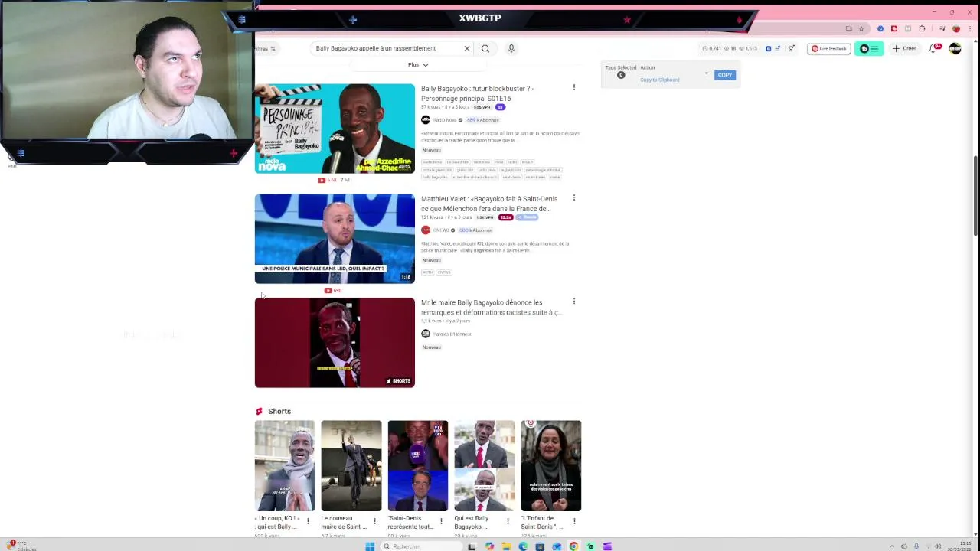Open File Explorer from the taskbar
The image size is (980, 551).
[506, 546]
